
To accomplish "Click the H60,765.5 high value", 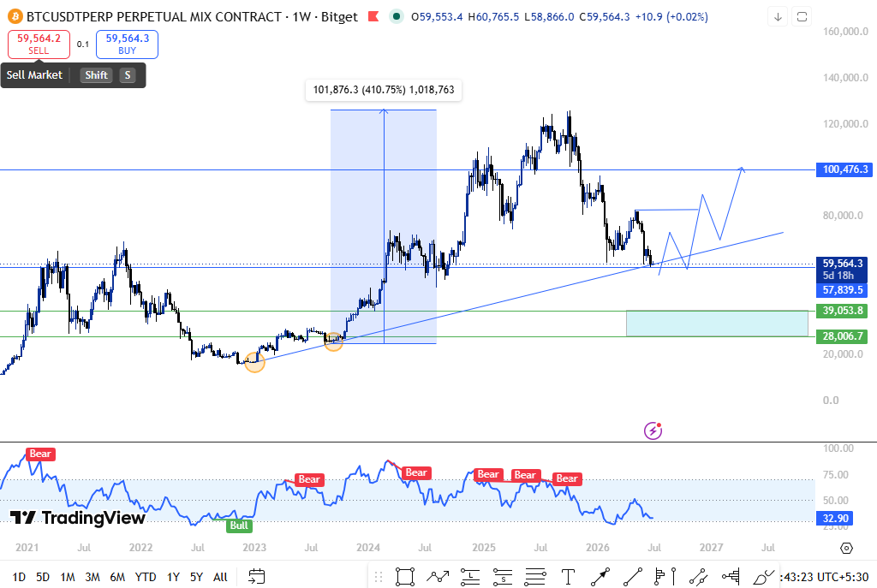I will [x=493, y=17].
